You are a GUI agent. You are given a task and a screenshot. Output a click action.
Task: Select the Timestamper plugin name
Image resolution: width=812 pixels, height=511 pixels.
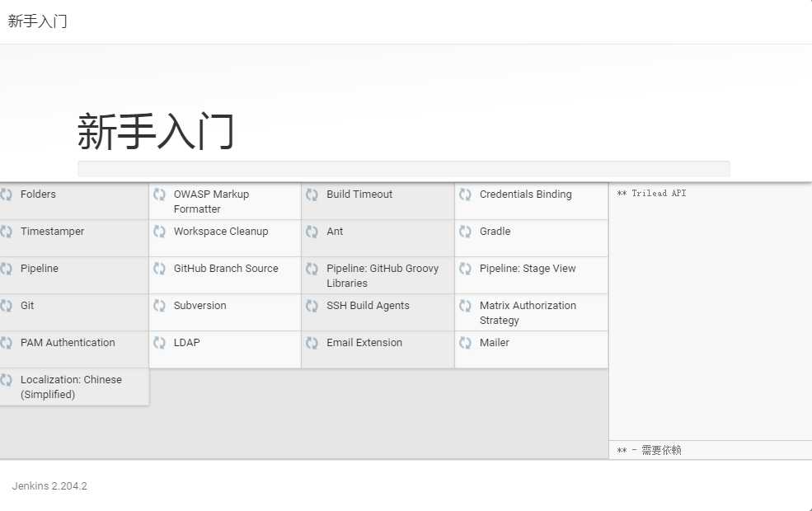click(52, 232)
